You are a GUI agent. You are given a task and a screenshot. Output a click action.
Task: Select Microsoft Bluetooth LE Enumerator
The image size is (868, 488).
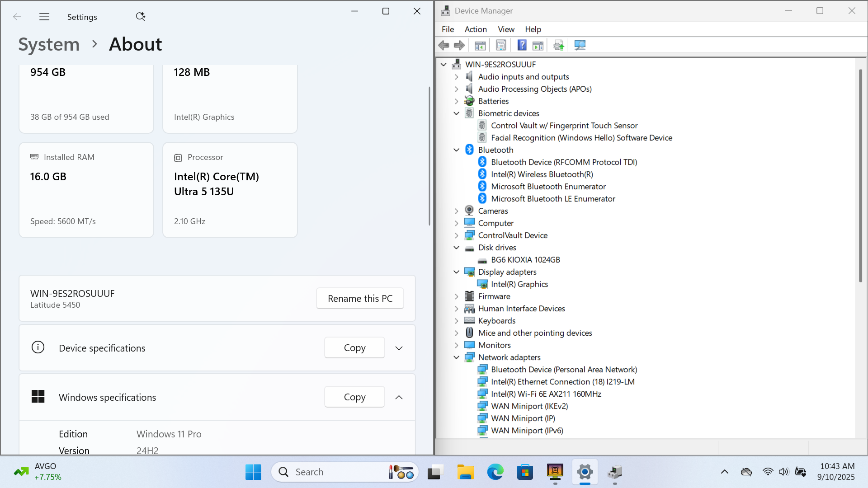coord(553,199)
